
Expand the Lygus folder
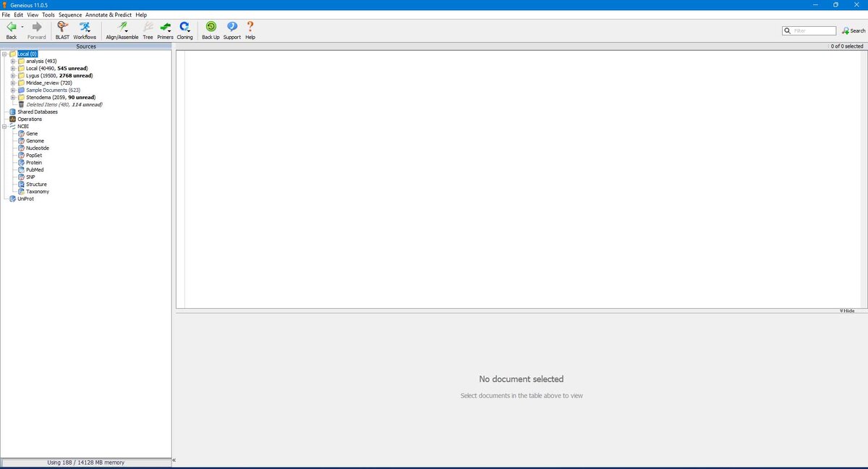(x=13, y=76)
